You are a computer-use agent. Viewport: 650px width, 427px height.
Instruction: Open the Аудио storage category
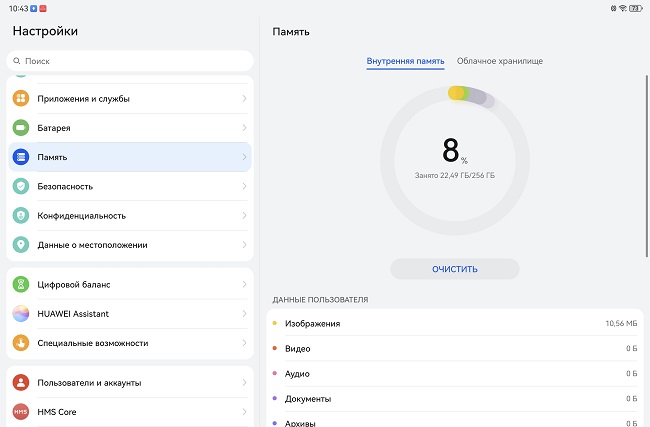point(455,374)
